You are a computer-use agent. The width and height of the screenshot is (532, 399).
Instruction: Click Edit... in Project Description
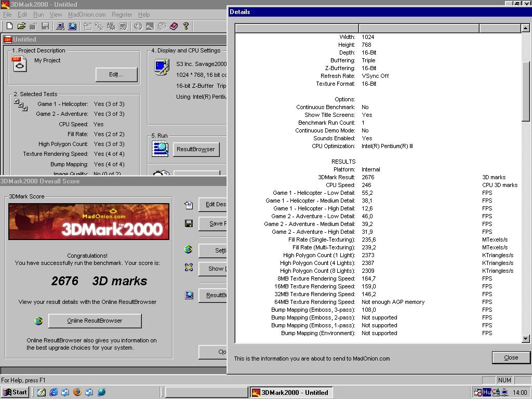(116, 75)
